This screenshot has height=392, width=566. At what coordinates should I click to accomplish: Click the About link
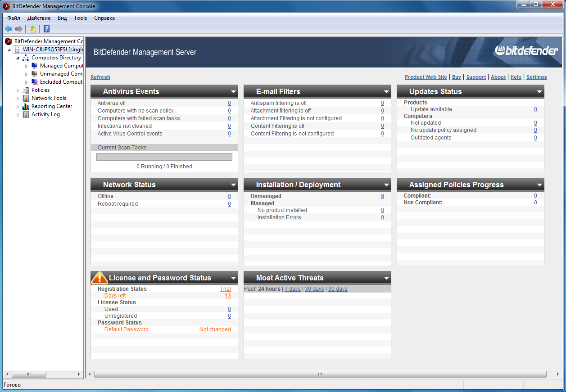click(498, 77)
